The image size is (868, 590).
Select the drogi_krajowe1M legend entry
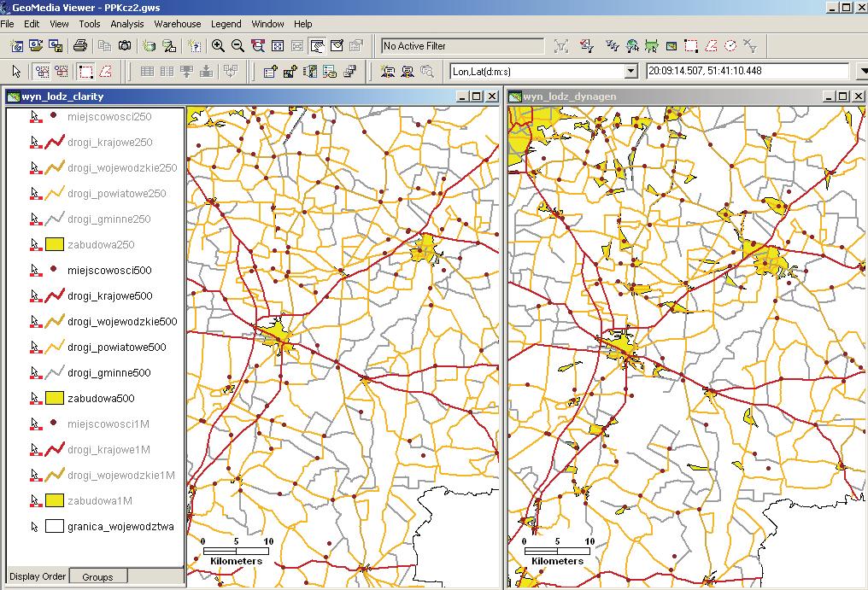tap(109, 449)
